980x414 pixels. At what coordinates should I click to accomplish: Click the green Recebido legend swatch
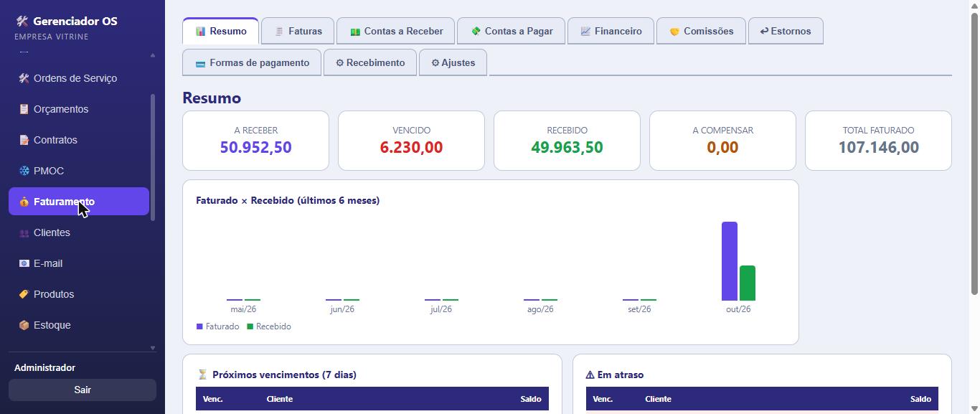(x=250, y=326)
